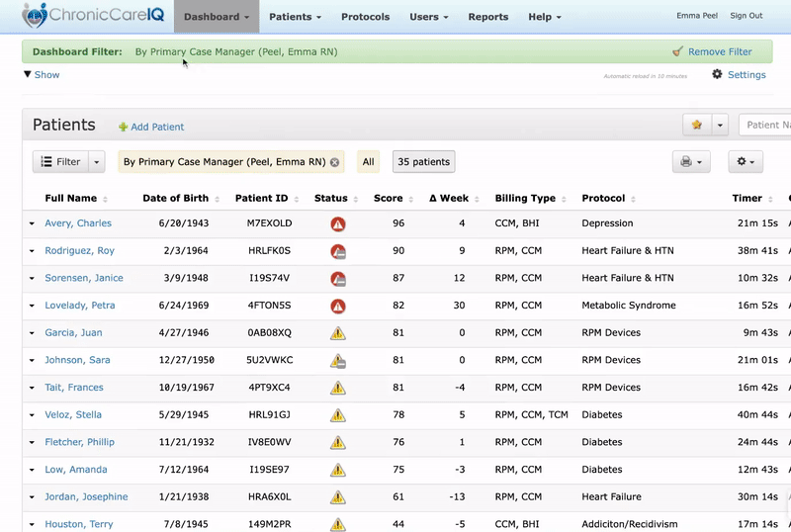Image resolution: width=791 pixels, height=532 pixels.
Task: Sort by Score column header
Action: (x=388, y=198)
